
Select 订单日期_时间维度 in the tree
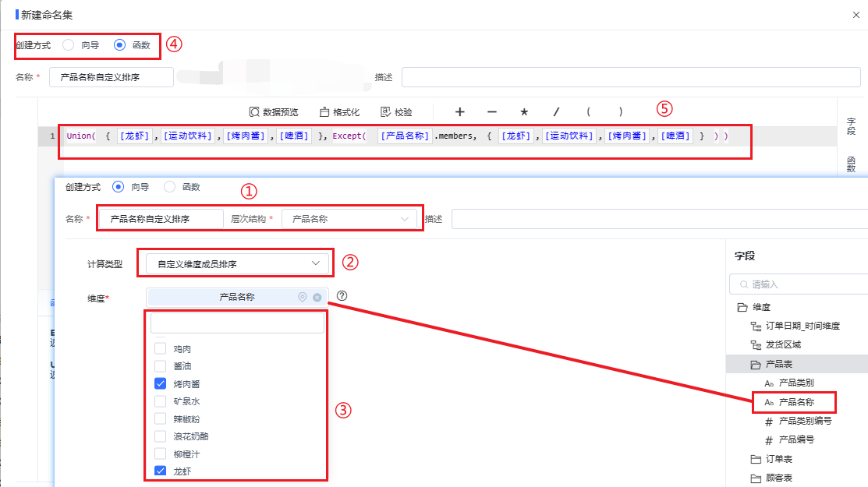(802, 326)
